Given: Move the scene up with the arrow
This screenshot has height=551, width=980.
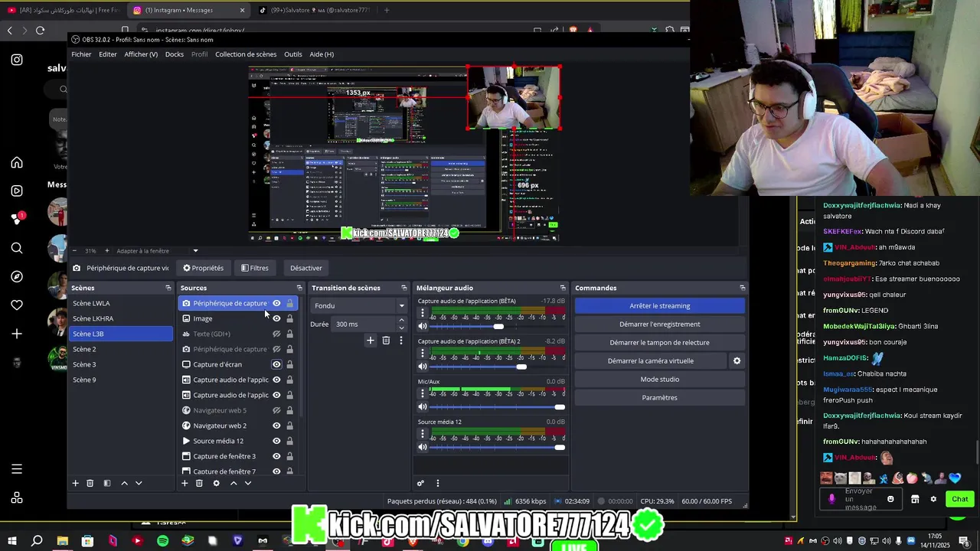Looking at the screenshot, I should pos(124,483).
